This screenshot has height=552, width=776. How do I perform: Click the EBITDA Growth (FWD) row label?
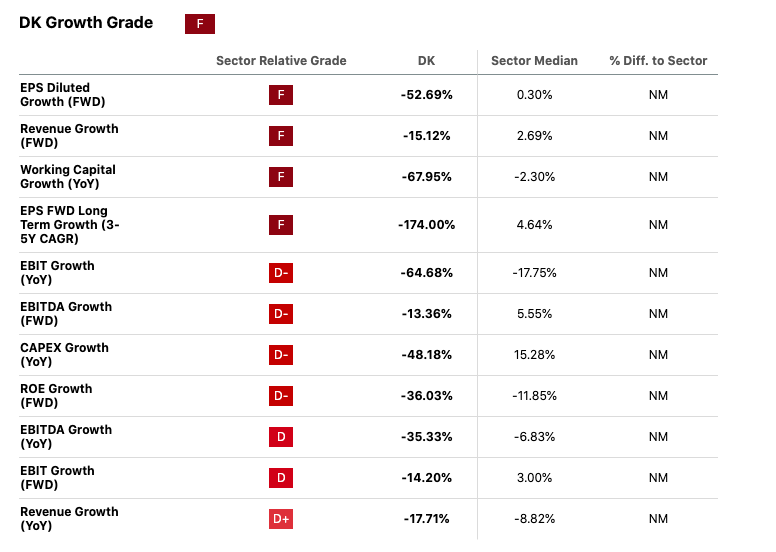(66, 314)
